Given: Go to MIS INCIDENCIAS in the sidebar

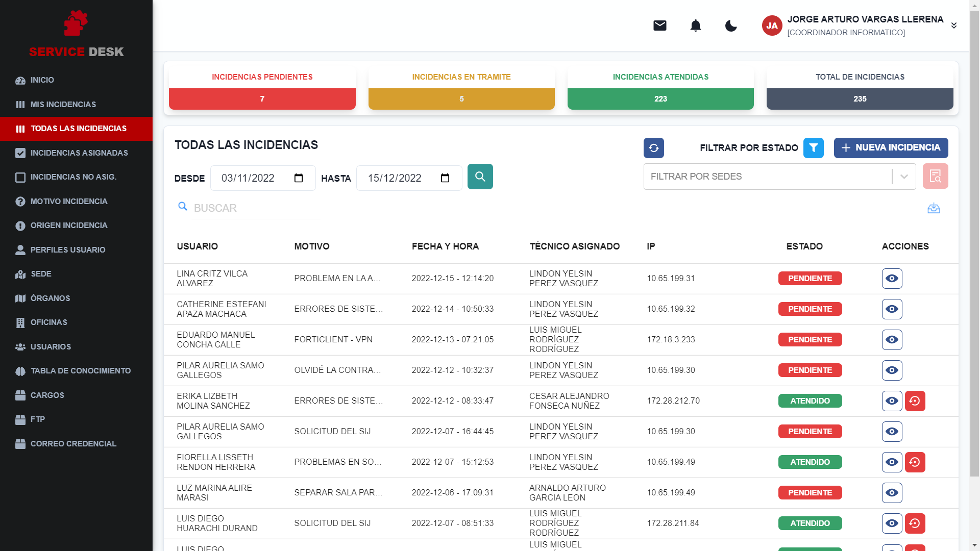Looking at the screenshot, I should click(63, 104).
